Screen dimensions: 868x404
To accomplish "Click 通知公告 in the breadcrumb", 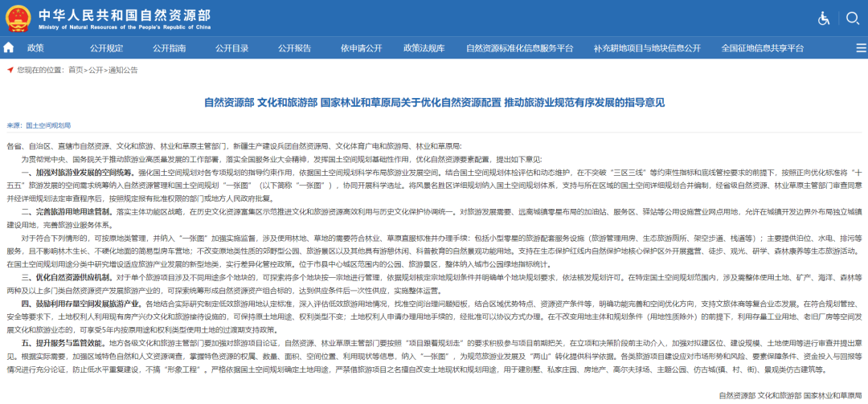I will tap(123, 70).
